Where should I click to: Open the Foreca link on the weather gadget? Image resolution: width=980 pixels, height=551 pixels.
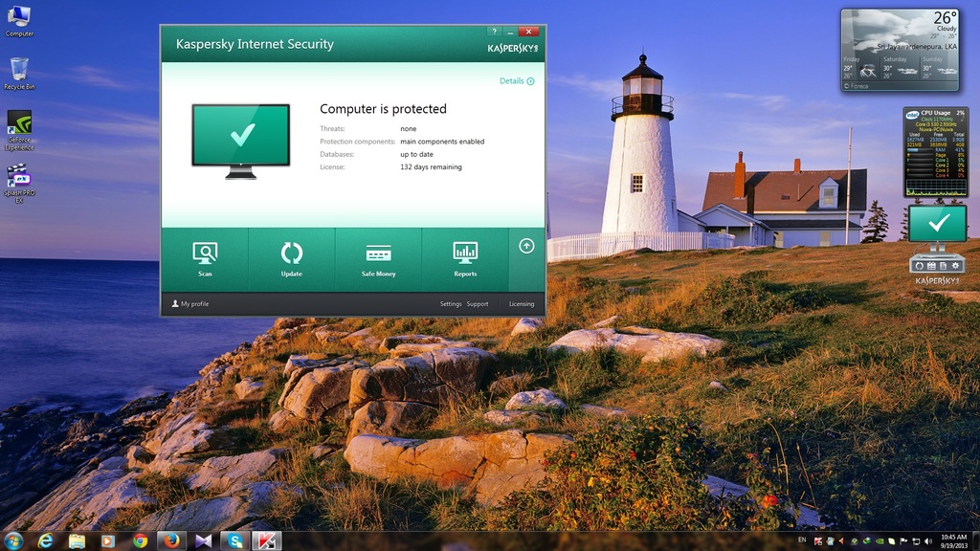857,86
